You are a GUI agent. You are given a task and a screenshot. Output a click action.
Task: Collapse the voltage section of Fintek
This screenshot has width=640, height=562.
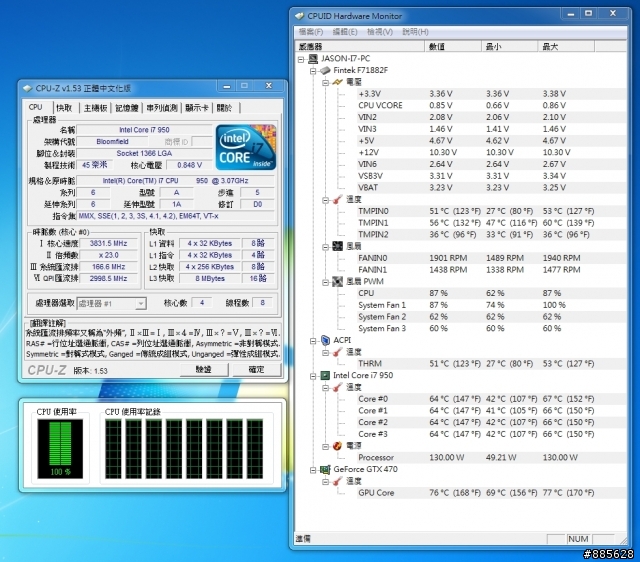click(325, 83)
